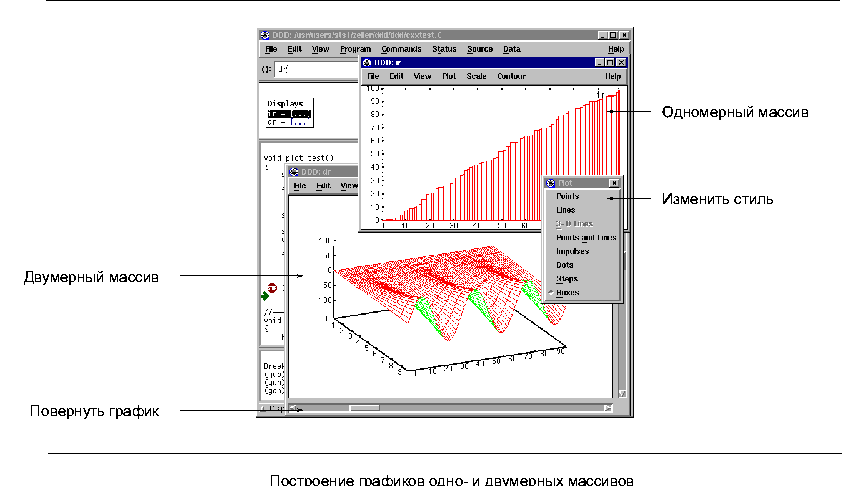
Task: Open Help menu in ir plot window
Action: 613,76
